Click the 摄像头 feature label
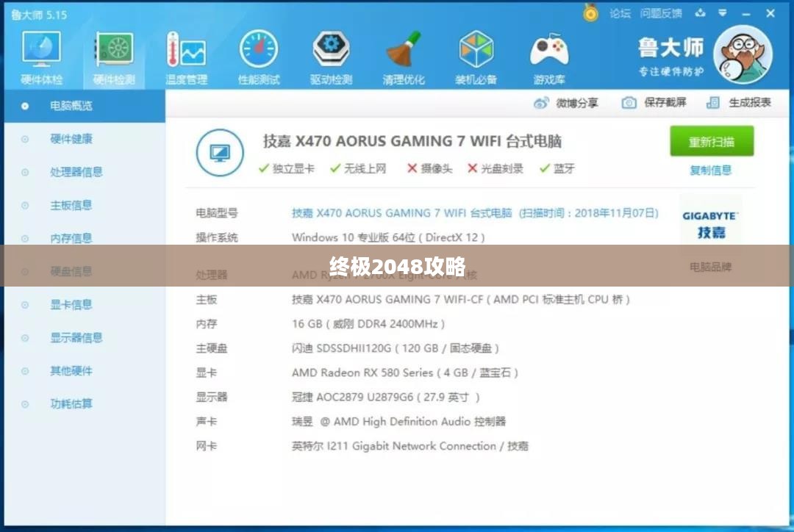 click(x=437, y=168)
